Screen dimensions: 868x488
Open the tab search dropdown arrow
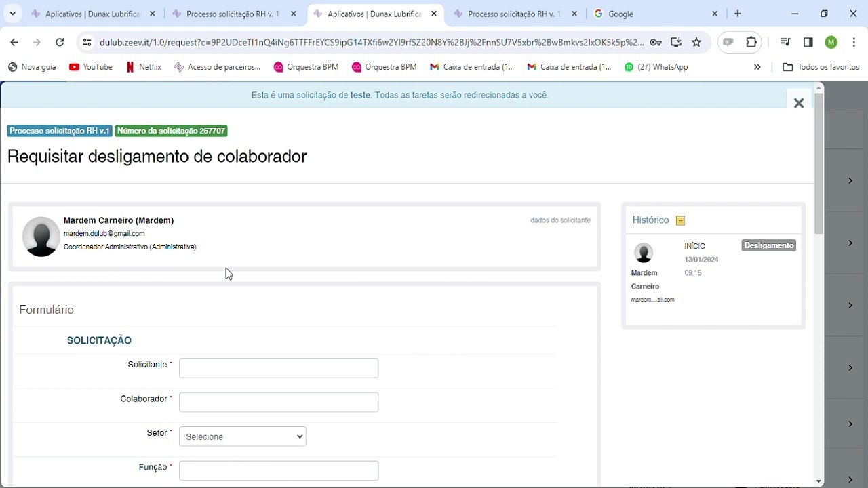(12, 14)
